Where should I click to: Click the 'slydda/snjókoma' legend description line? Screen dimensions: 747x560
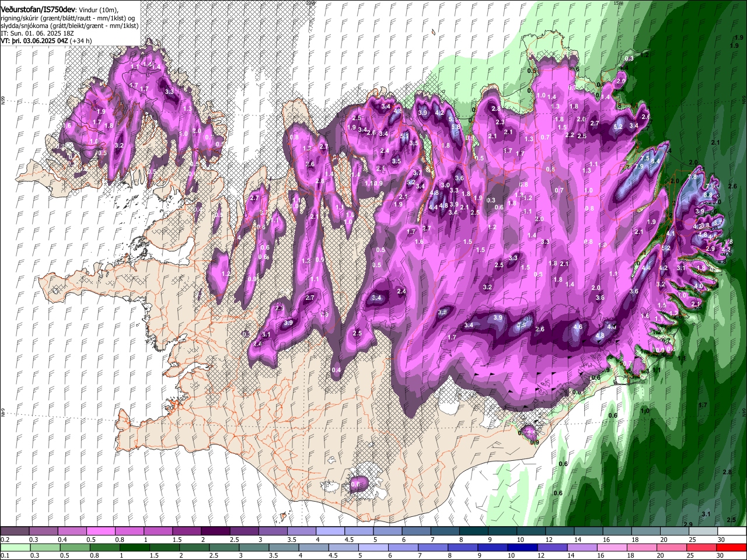click(x=69, y=26)
